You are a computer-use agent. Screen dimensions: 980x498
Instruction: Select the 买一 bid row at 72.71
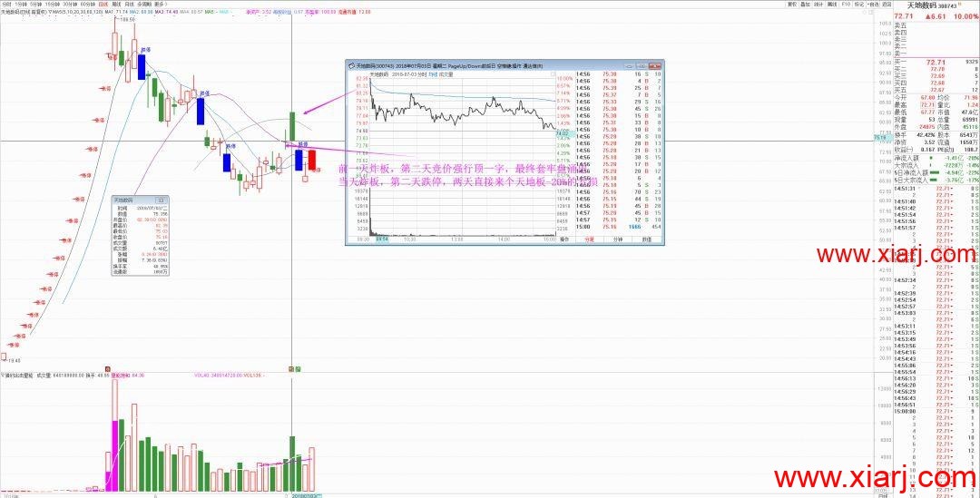pos(936,62)
